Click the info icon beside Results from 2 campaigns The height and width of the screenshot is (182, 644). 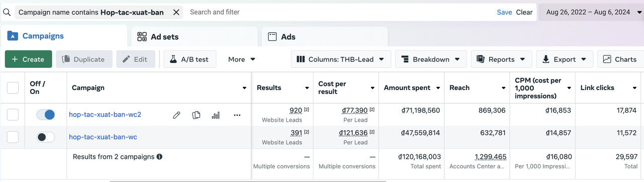[x=159, y=157]
